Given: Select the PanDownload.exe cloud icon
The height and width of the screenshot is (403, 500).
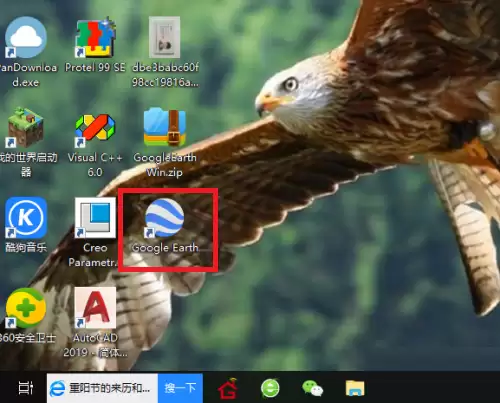Looking at the screenshot, I should click(26, 37).
